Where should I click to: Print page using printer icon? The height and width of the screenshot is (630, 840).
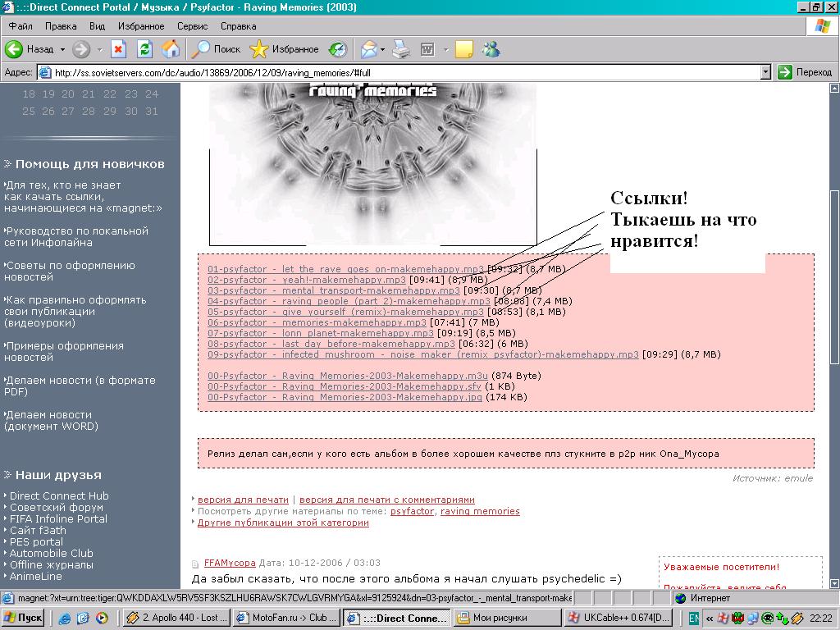(x=400, y=49)
